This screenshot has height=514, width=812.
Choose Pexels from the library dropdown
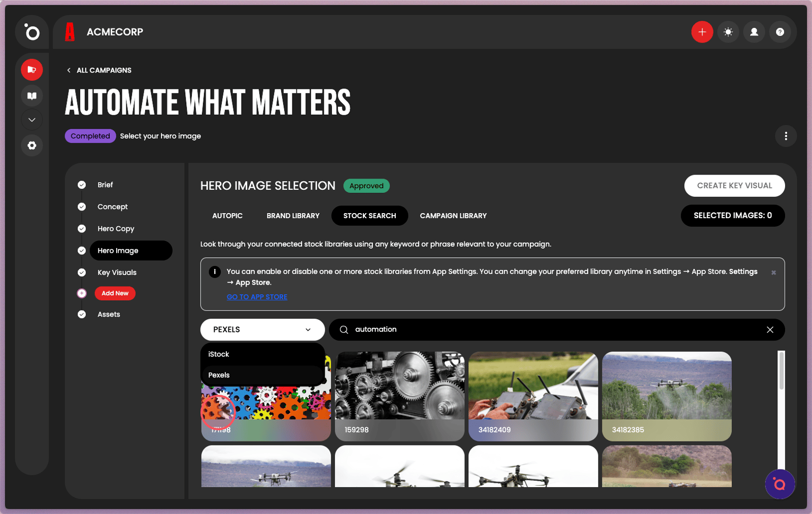(x=262, y=375)
